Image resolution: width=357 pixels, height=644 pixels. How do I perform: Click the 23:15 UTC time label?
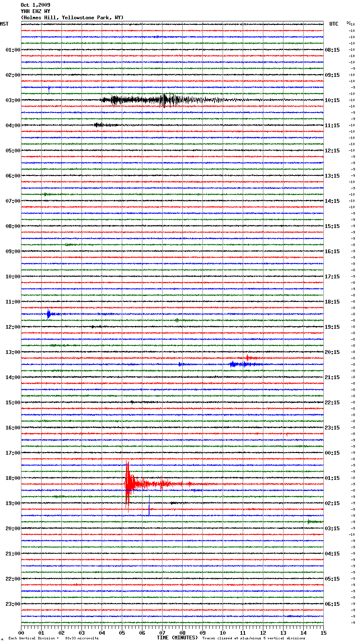[332, 428]
